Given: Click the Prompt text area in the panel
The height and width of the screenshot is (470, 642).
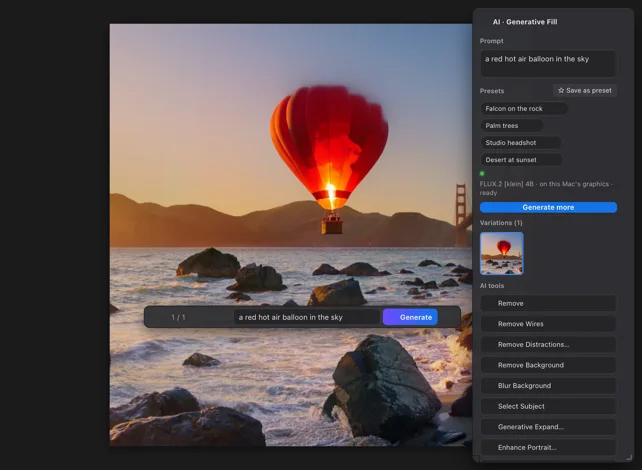Looking at the screenshot, I should point(547,63).
